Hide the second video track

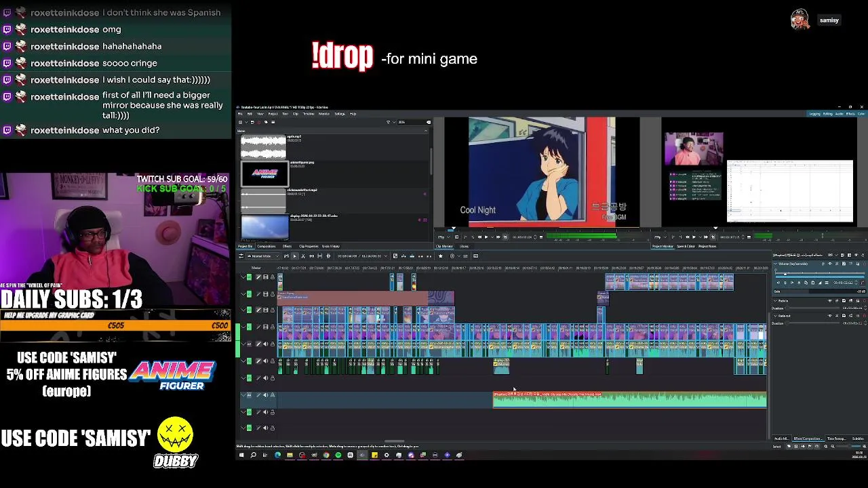pyautogui.click(x=265, y=293)
